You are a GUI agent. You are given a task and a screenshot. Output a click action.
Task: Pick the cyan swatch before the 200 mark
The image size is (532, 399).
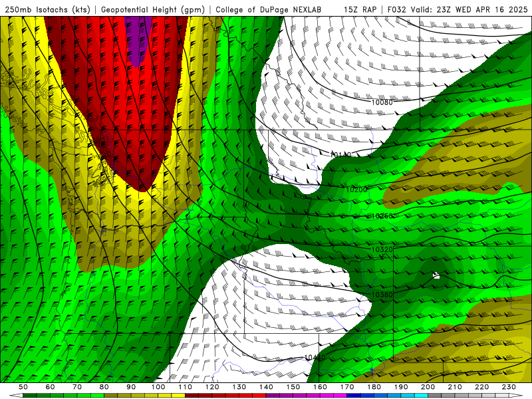pyautogui.click(x=421, y=396)
